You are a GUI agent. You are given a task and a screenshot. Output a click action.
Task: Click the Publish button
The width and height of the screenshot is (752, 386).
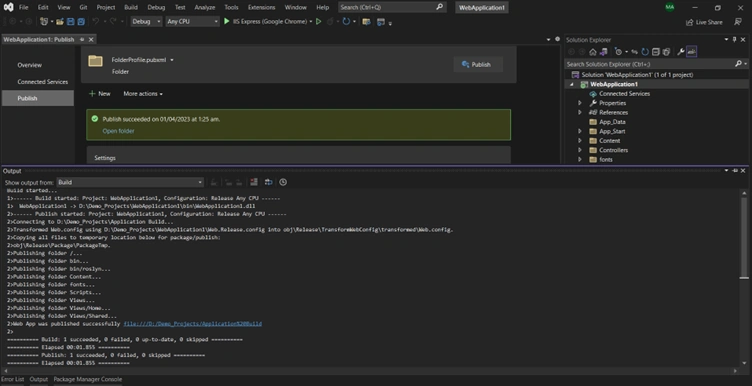point(478,64)
